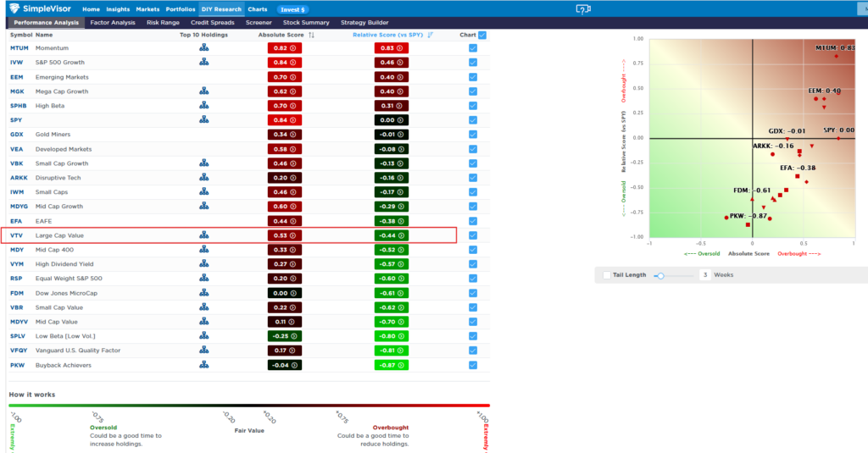Toggle chart checkbox for EFA row
Image resolution: width=868 pixels, height=453 pixels.
[x=473, y=221]
